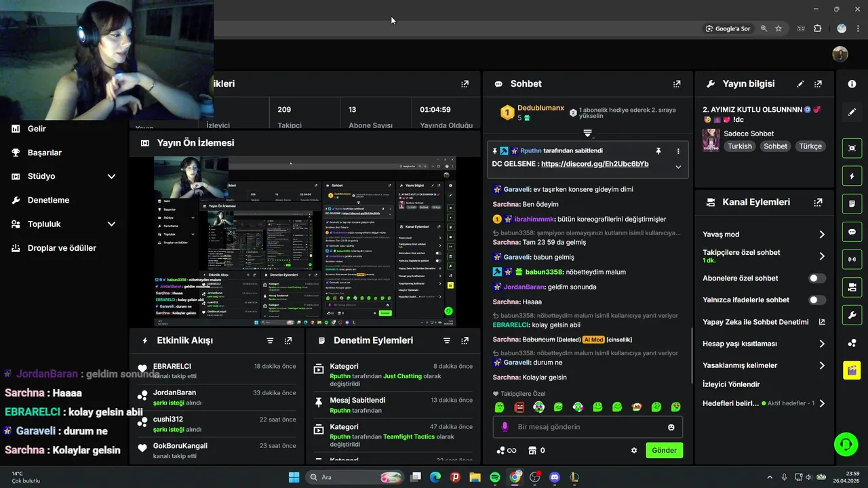The height and width of the screenshot is (488, 868).
Task: Pop out the Sohbet chat panel
Action: [676, 84]
